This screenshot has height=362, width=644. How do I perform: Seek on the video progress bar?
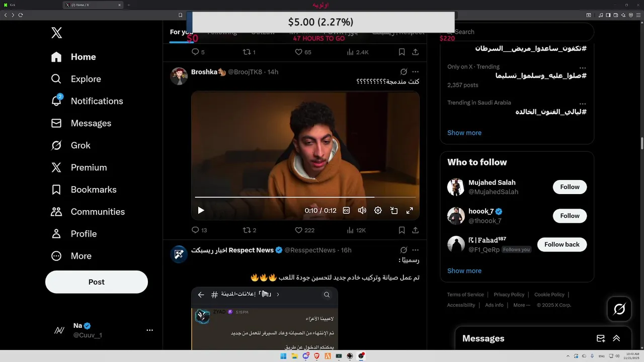pyautogui.click(x=305, y=197)
